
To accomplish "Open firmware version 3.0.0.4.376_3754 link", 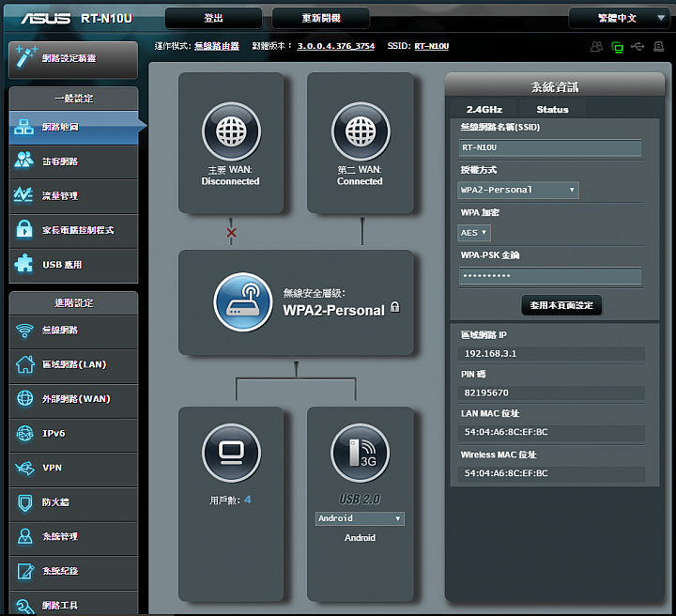I will pos(336,46).
